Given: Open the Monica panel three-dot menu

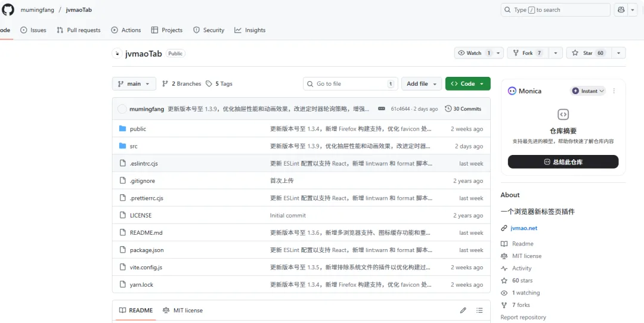Looking at the screenshot, I should [x=614, y=91].
